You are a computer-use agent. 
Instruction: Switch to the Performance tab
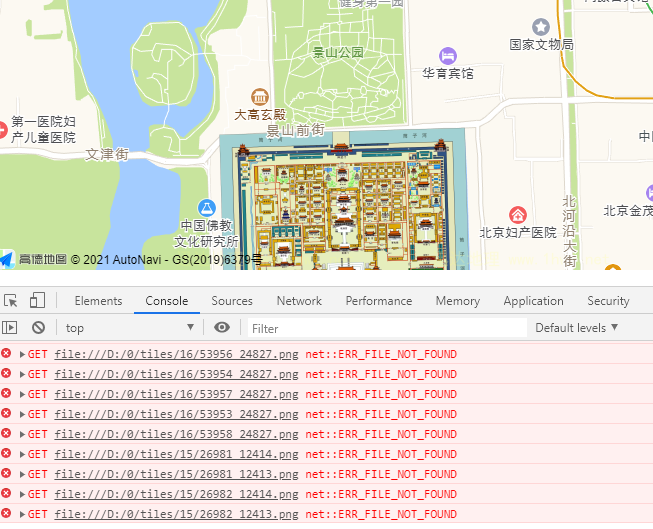[x=379, y=301]
